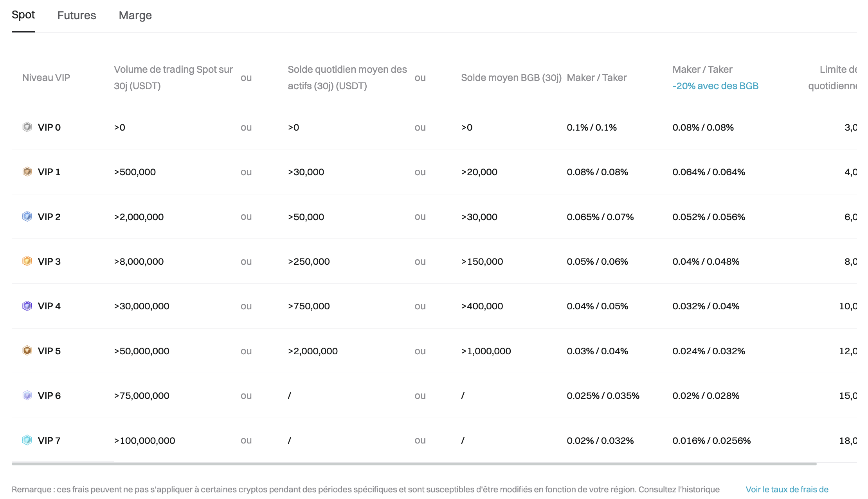Click the '0.03% / 0.04%' fee cell

coord(598,351)
